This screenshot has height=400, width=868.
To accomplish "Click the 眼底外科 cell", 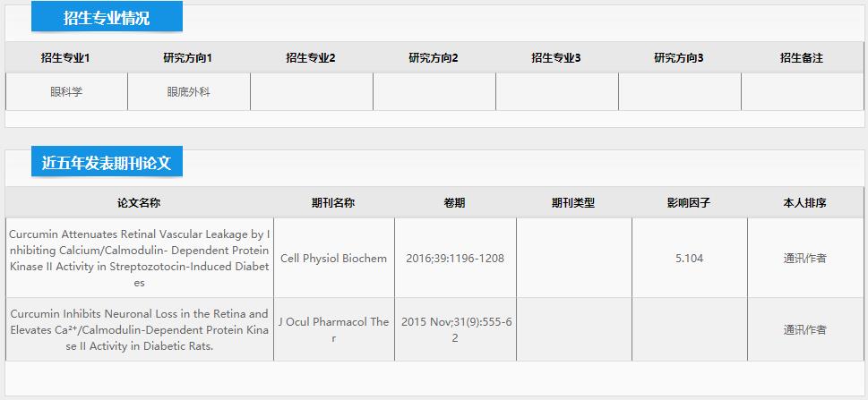I will coord(189,92).
